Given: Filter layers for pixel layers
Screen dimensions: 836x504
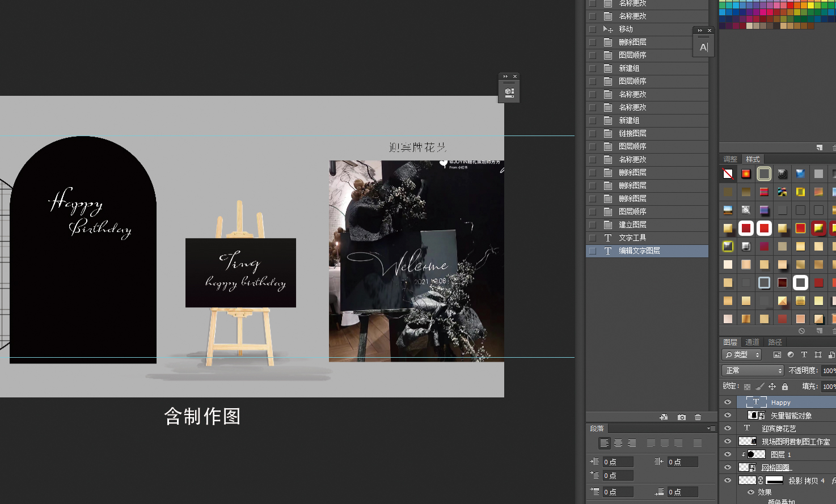Looking at the screenshot, I should (777, 355).
